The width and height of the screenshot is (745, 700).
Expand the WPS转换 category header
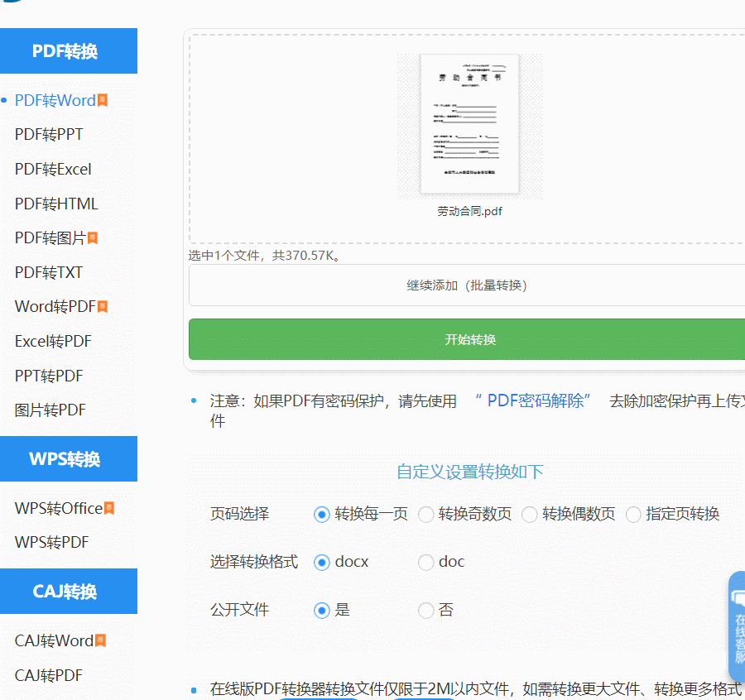(x=69, y=458)
